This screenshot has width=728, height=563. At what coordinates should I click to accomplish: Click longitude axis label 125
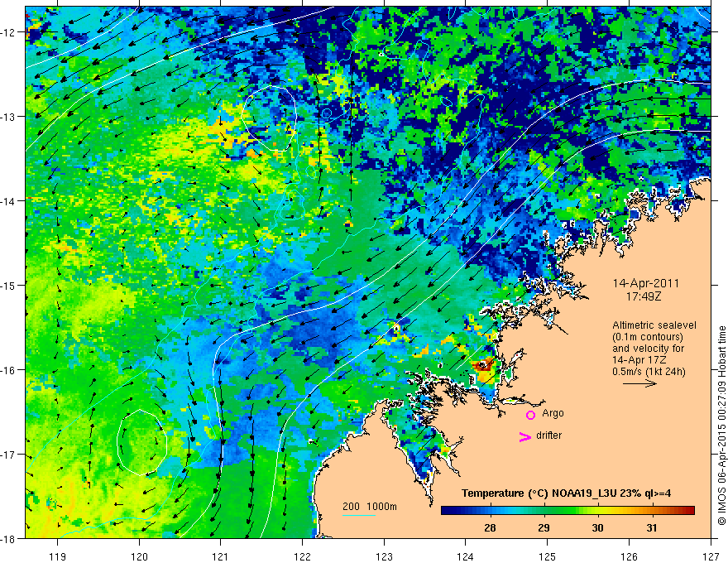point(548,556)
